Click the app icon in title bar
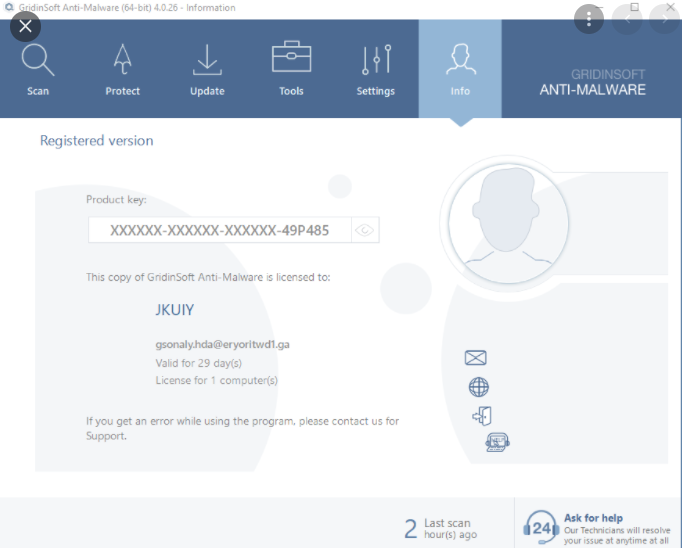This screenshot has height=548, width=682. click(x=9, y=7)
